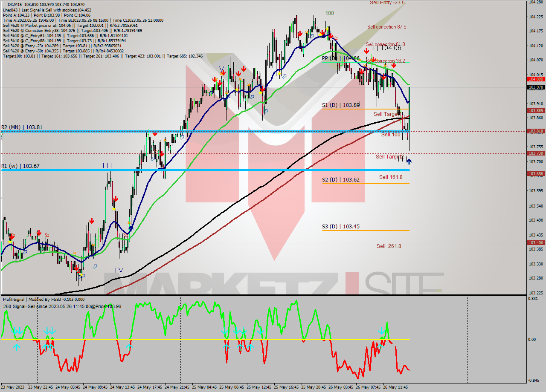Click the Sell Entry -23.6 label
Viewport: 546px width, 392px height.
[387, 3]
